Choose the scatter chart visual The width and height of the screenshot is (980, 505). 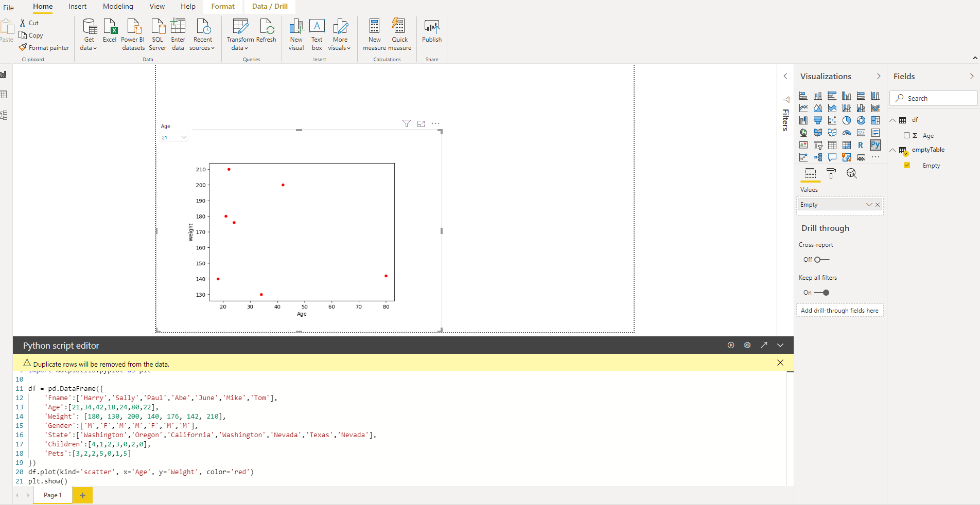pos(832,120)
